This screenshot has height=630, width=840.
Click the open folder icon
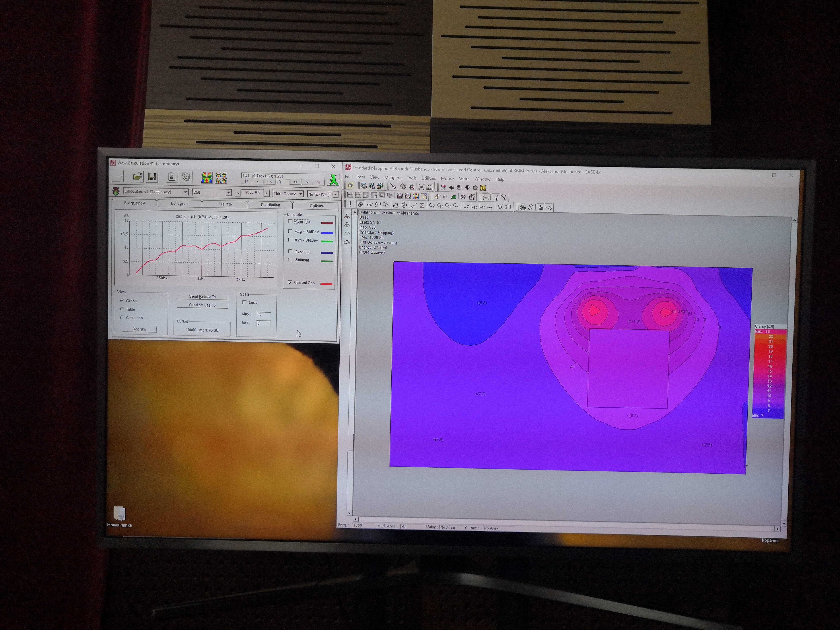click(137, 177)
